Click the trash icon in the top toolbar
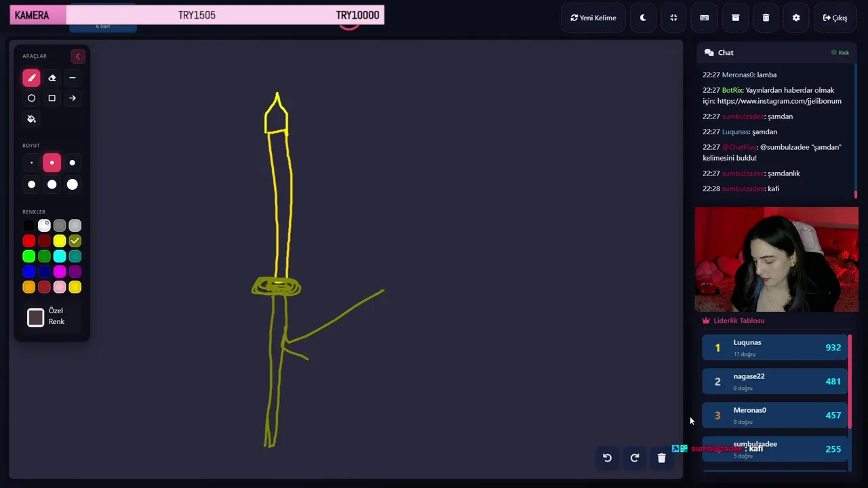 coord(766,18)
